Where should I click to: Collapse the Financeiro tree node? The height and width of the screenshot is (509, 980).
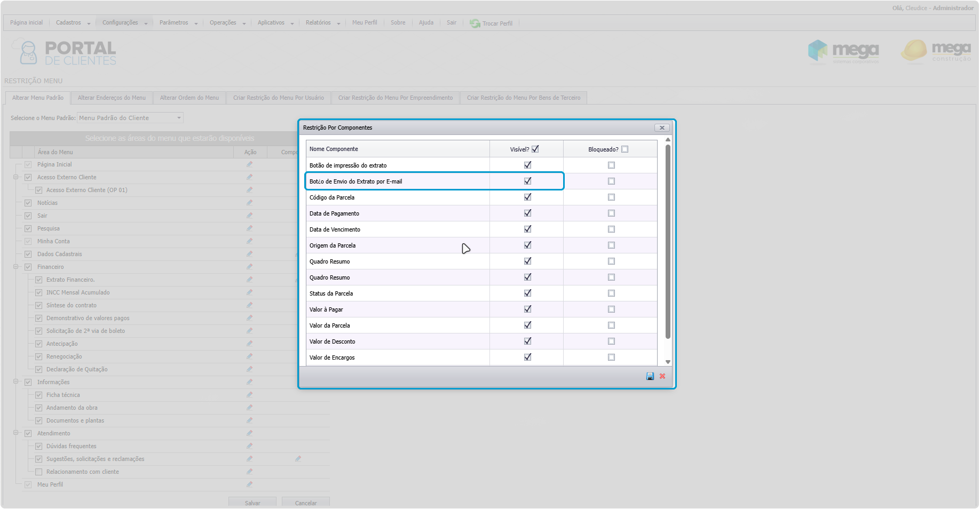(x=16, y=267)
